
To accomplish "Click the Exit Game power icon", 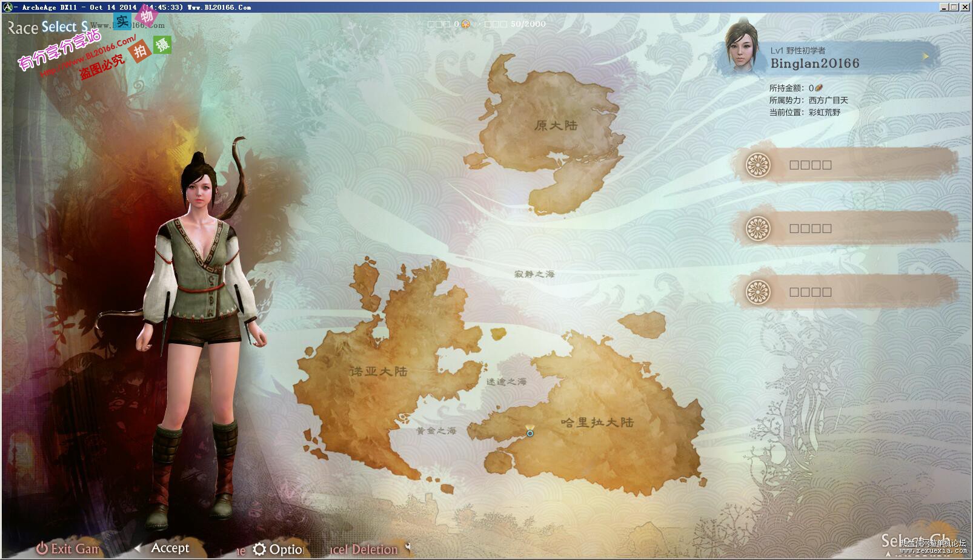I will pyautogui.click(x=42, y=548).
